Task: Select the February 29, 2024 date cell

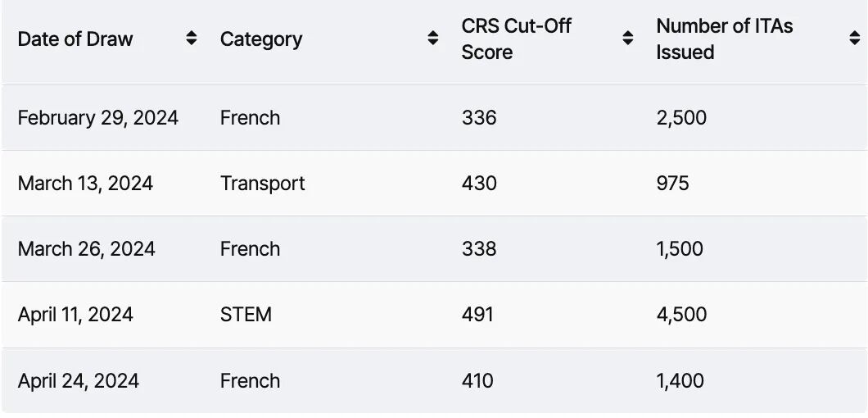Action: coord(97,117)
